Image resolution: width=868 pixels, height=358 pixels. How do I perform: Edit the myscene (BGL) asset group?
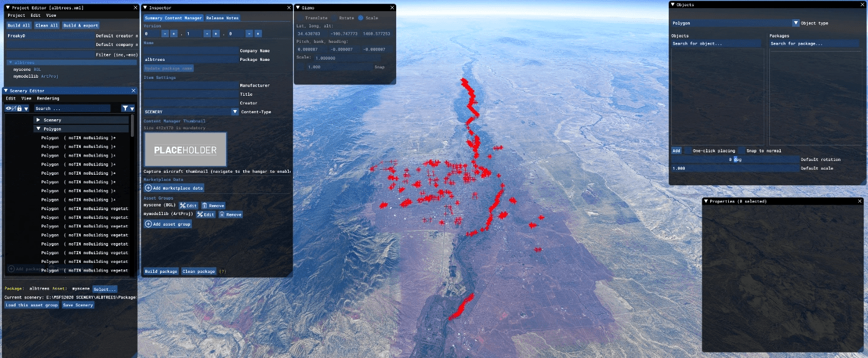(188, 205)
